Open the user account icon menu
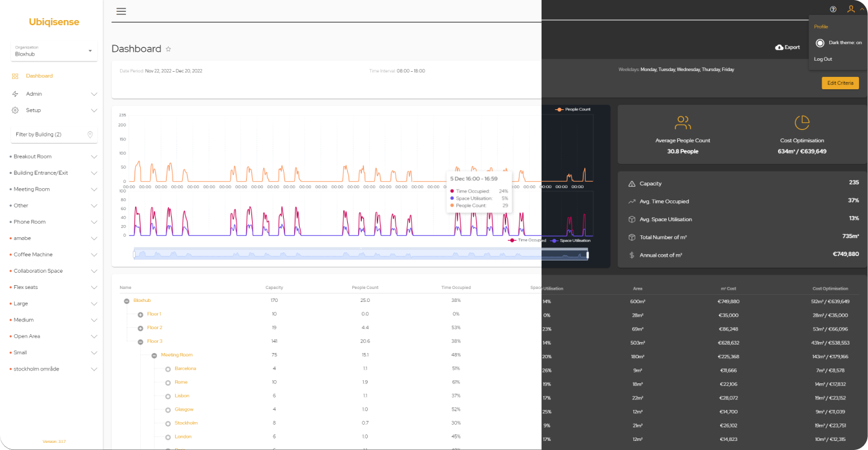The image size is (868, 450). tap(851, 9)
